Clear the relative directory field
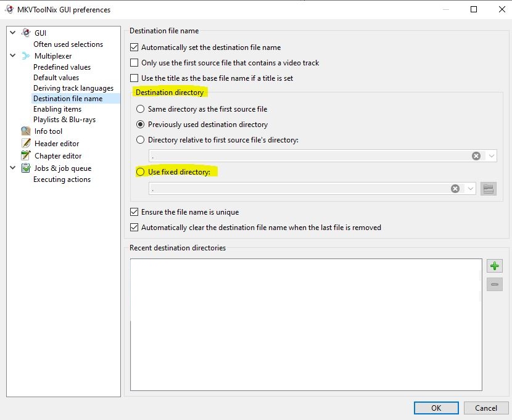 [476, 156]
